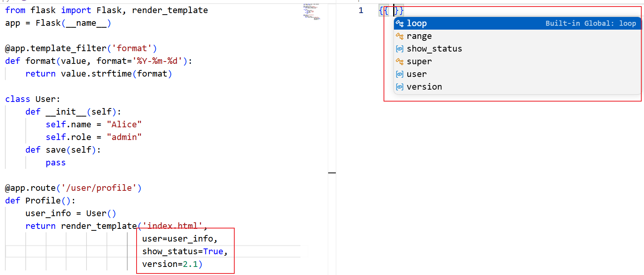This screenshot has height=275, width=644.
Task: Click the version variable icon
Action: (x=400, y=87)
